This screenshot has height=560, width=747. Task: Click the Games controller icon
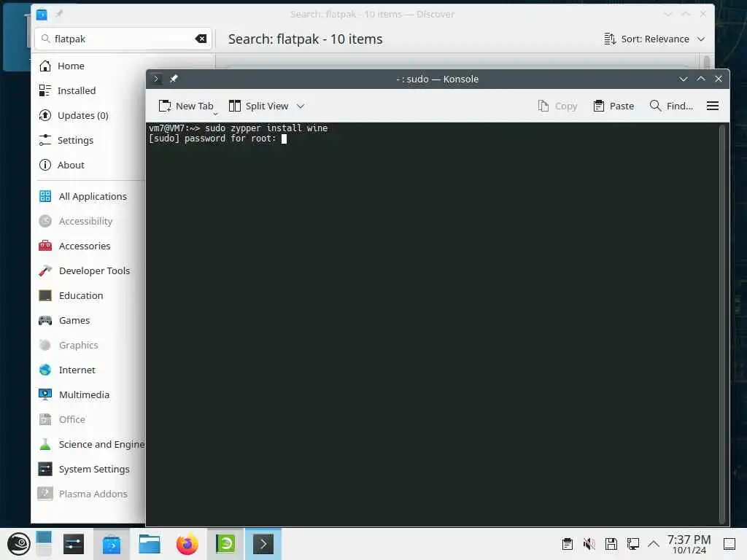(44, 320)
